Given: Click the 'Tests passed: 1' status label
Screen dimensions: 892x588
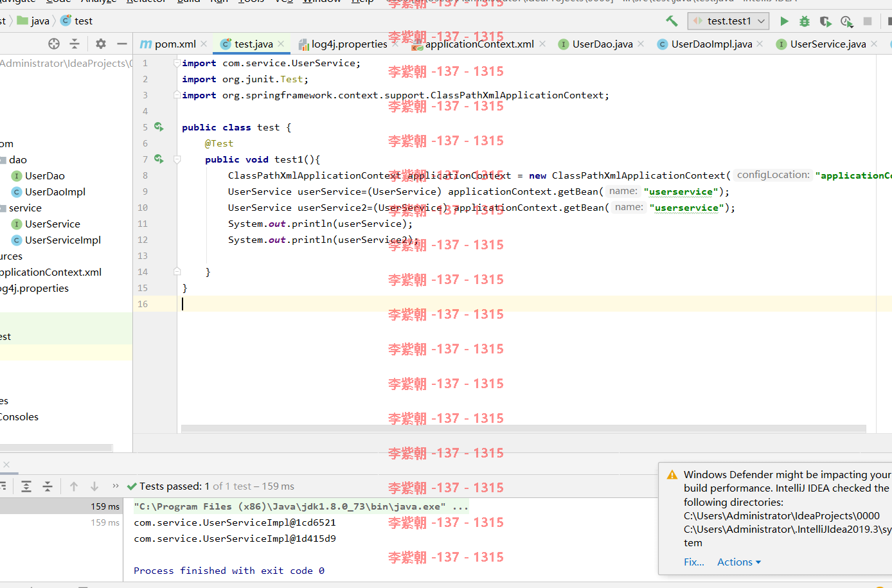Looking at the screenshot, I should tap(175, 486).
